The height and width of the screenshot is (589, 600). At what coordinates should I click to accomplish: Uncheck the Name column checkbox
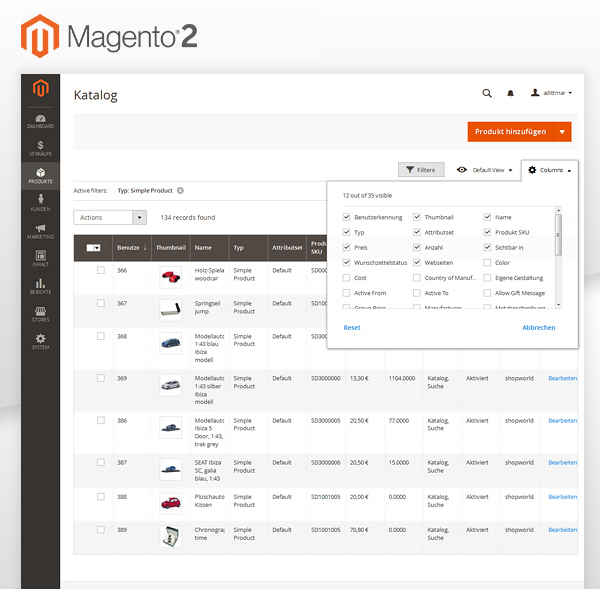[487, 217]
